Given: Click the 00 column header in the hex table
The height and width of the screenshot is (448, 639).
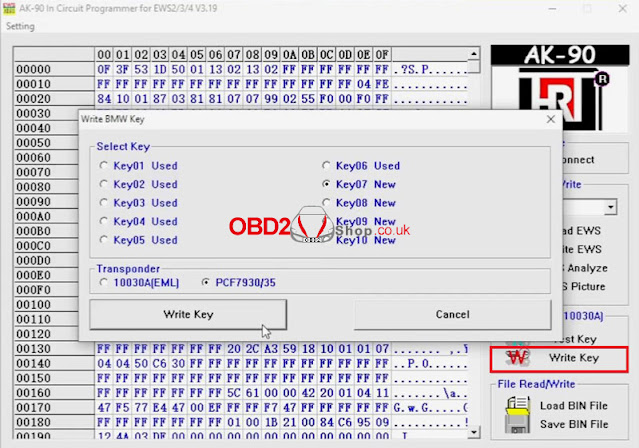Looking at the screenshot, I should pos(104,54).
